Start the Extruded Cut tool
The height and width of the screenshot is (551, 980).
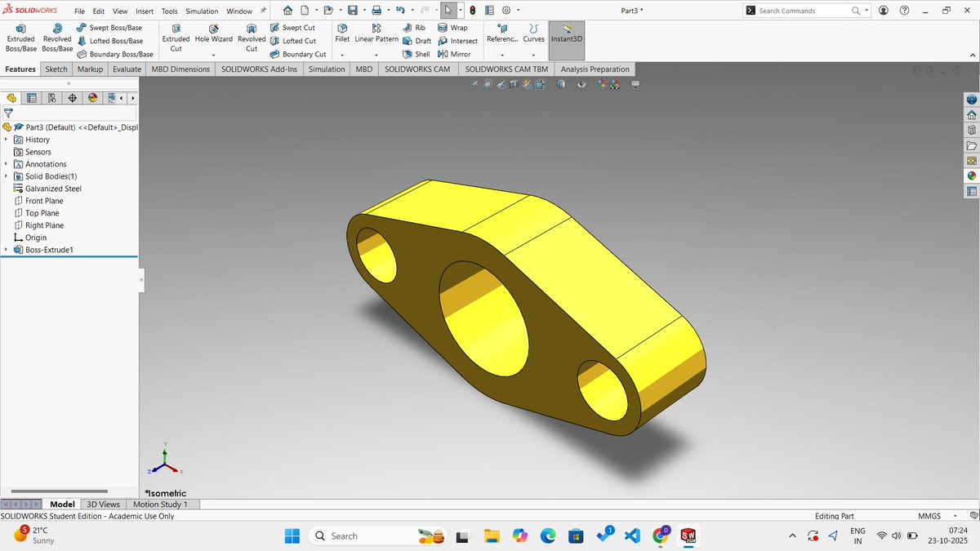click(x=176, y=38)
